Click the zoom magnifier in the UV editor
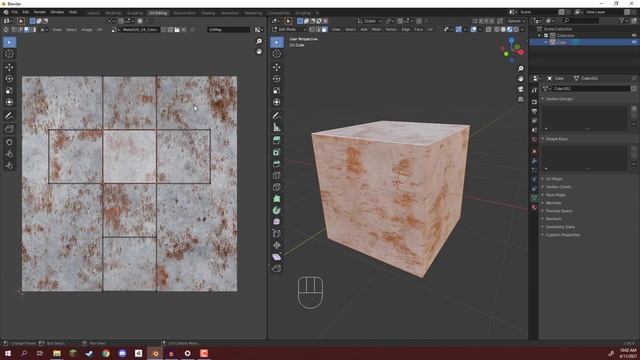 point(259,41)
